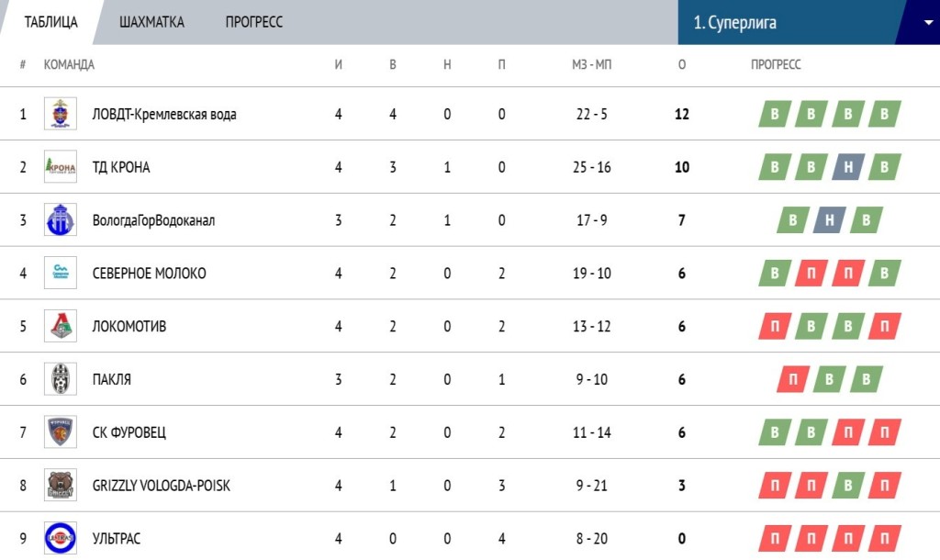Click the ТД КРОНА team logo

tap(61, 167)
